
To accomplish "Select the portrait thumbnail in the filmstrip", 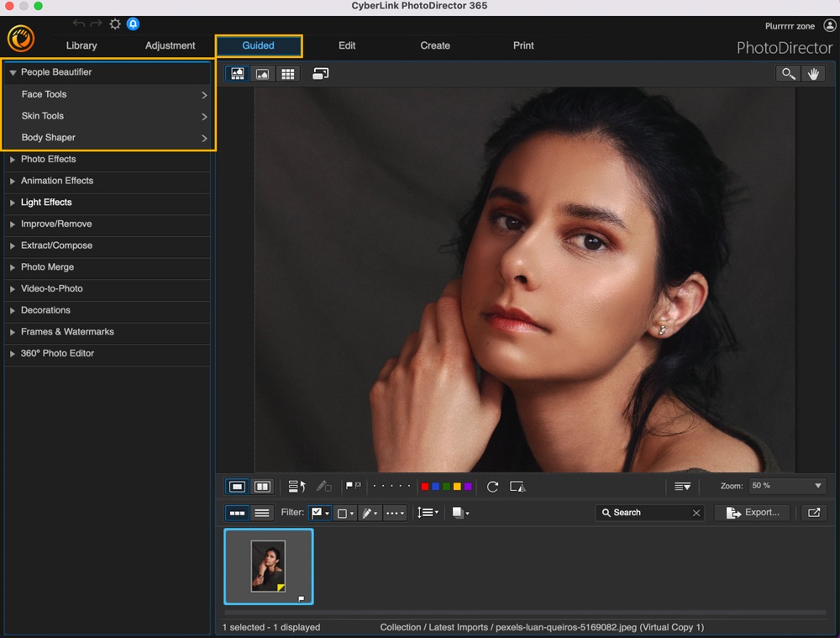I will [x=269, y=567].
